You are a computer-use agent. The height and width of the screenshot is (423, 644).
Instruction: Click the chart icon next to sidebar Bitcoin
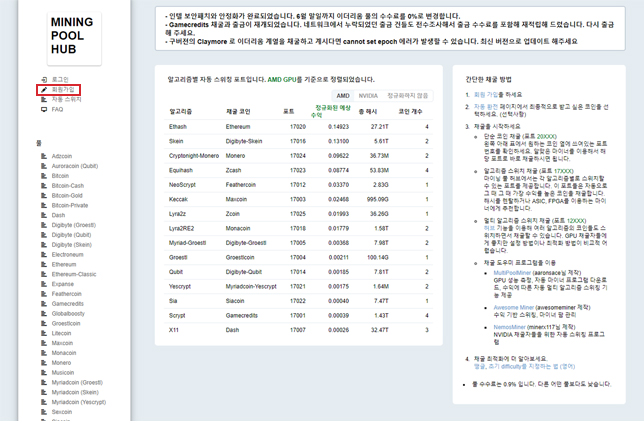pos(44,176)
